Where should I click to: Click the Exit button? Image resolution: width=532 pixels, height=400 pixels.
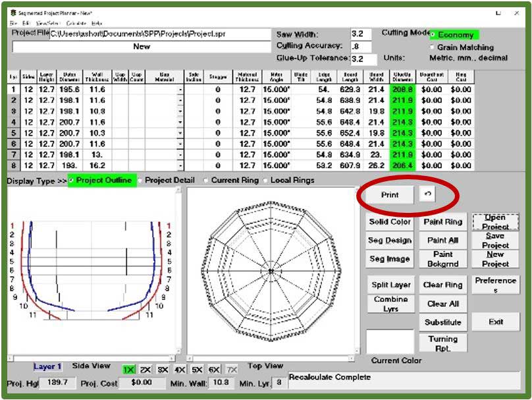tap(495, 322)
